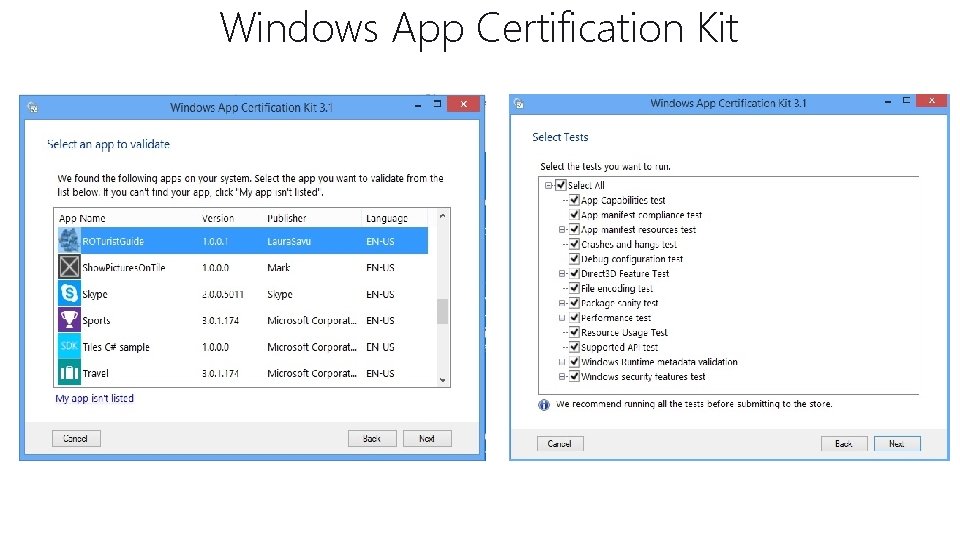Uncheck Supported API test
The height and width of the screenshot is (540, 960).
point(574,347)
